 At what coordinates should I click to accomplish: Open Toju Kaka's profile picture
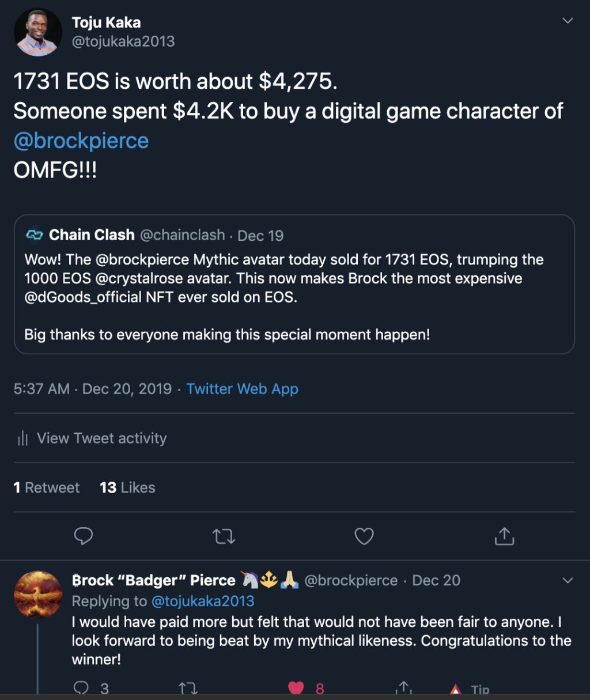point(38,32)
